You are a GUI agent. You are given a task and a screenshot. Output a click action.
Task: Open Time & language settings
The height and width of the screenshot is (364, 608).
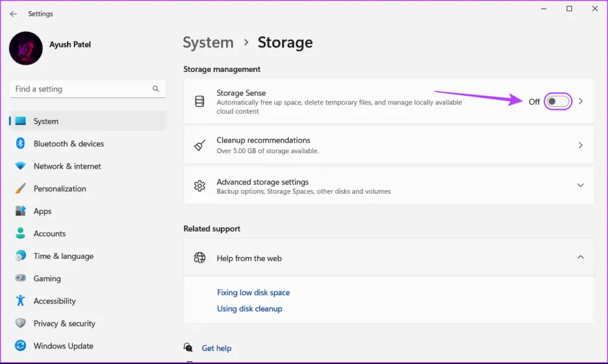click(64, 256)
